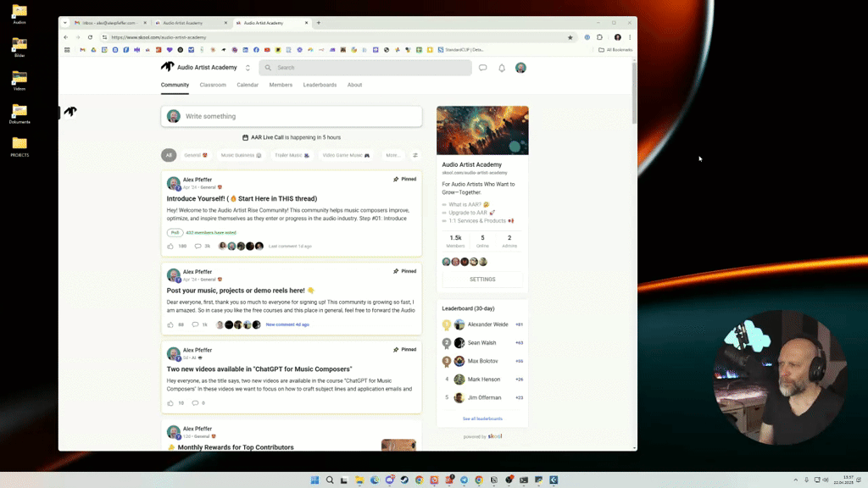The image size is (868, 488).
Task: Open the tab search dropdown arrow
Action: (x=64, y=23)
